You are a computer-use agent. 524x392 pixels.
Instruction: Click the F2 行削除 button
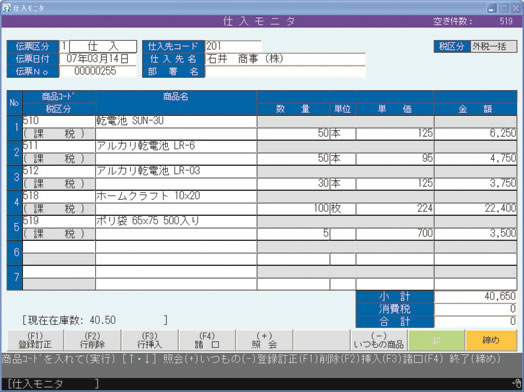(x=92, y=340)
